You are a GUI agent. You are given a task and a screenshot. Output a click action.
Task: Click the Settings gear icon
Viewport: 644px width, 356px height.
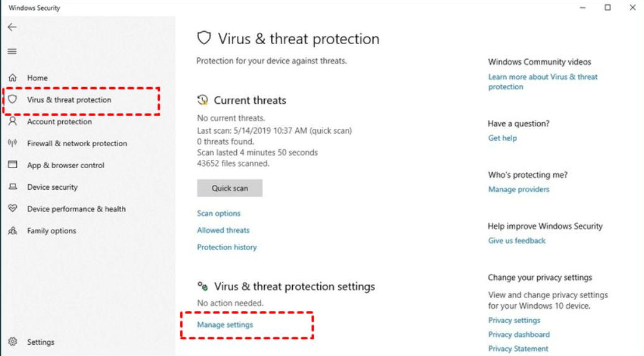click(x=12, y=342)
